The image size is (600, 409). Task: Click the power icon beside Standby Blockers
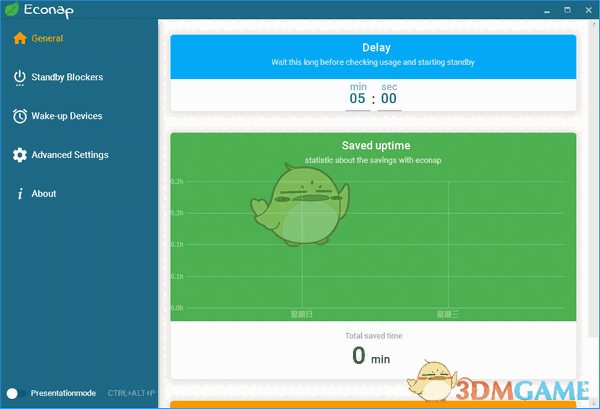[x=20, y=78]
